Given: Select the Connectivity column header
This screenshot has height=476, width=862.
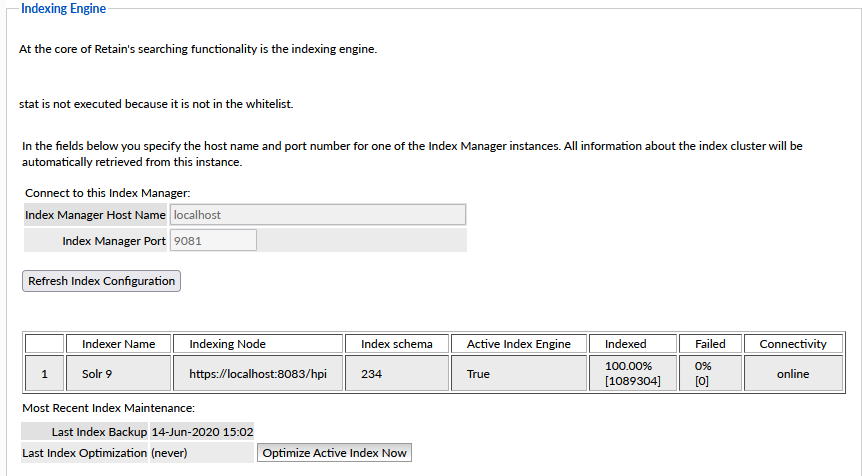Looking at the screenshot, I should click(x=793, y=344).
